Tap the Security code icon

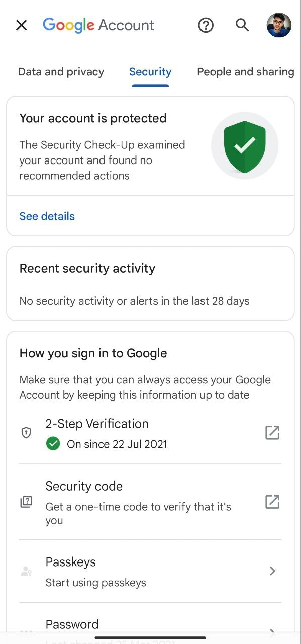(x=26, y=502)
